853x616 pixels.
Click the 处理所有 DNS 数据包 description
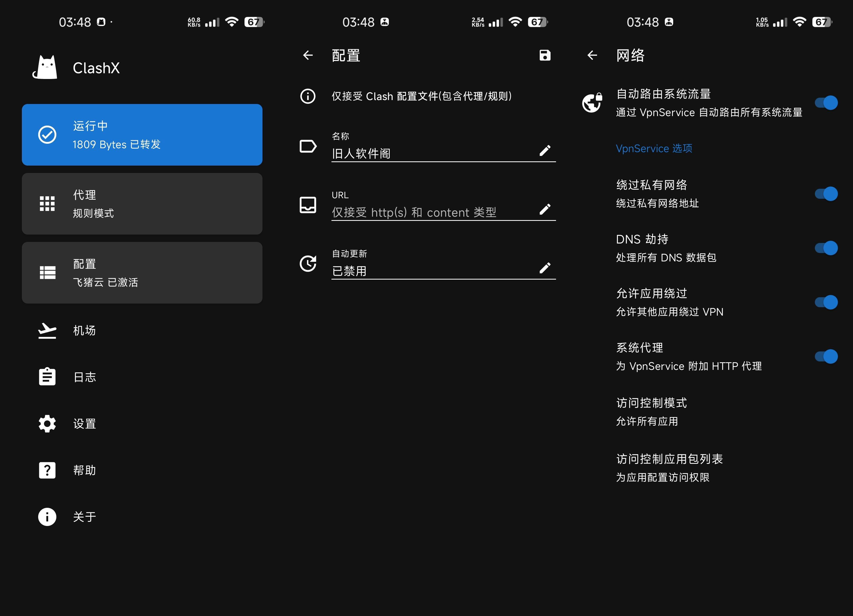pyautogui.click(x=666, y=258)
